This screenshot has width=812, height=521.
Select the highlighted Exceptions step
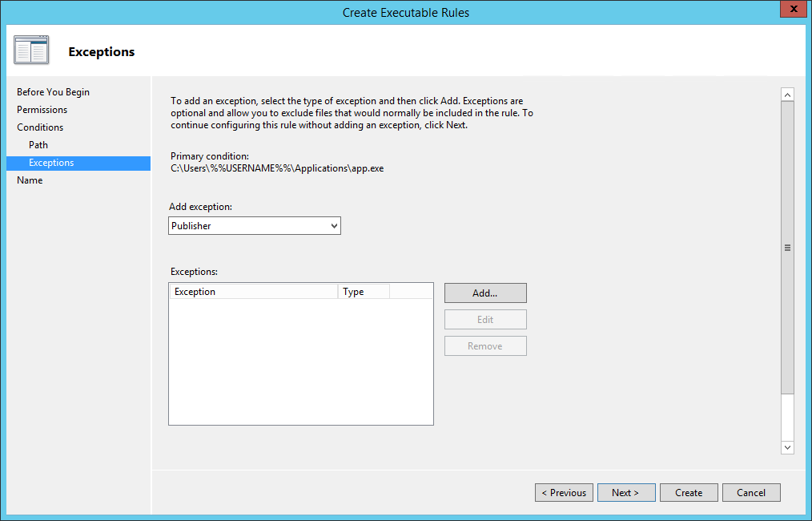point(78,163)
